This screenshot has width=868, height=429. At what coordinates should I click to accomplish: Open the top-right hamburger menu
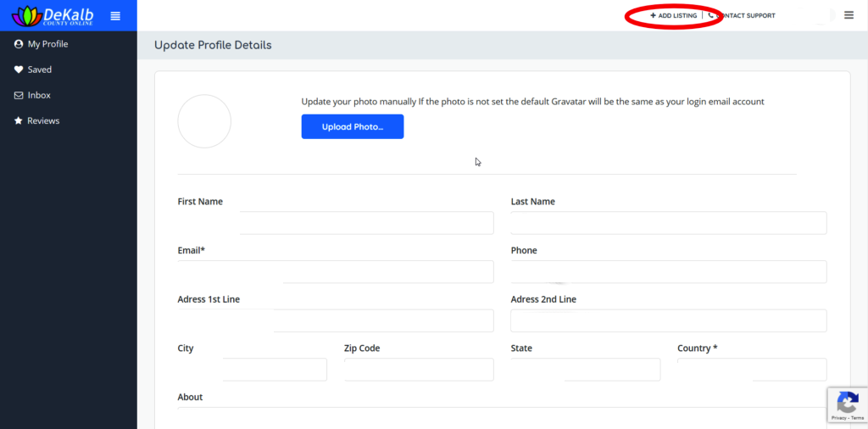(x=849, y=15)
